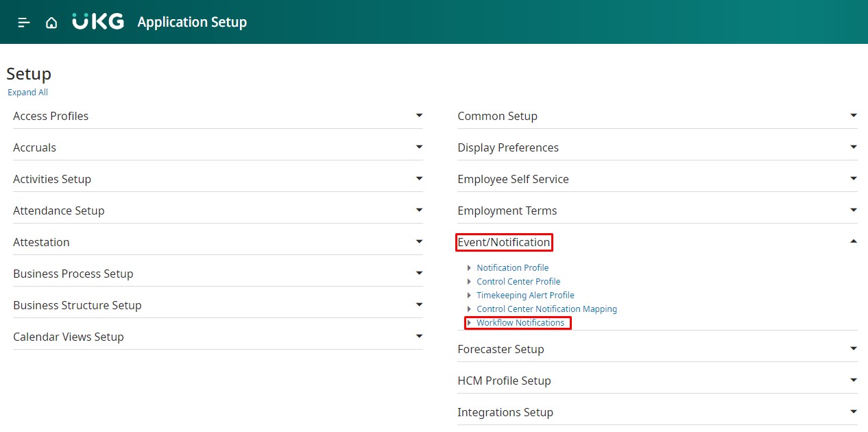The width and height of the screenshot is (868, 432).
Task: Click the arrow beside Control Center Profile
Action: (x=469, y=282)
